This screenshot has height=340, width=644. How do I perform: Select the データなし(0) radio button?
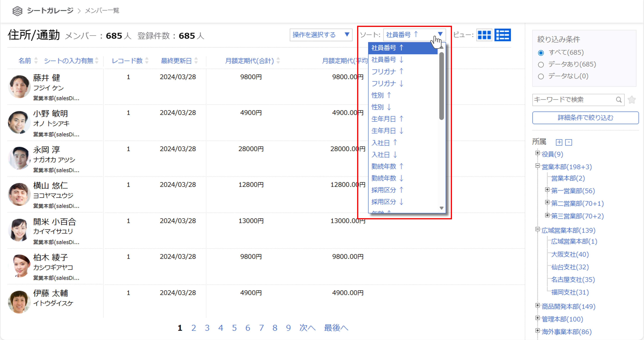[541, 76]
